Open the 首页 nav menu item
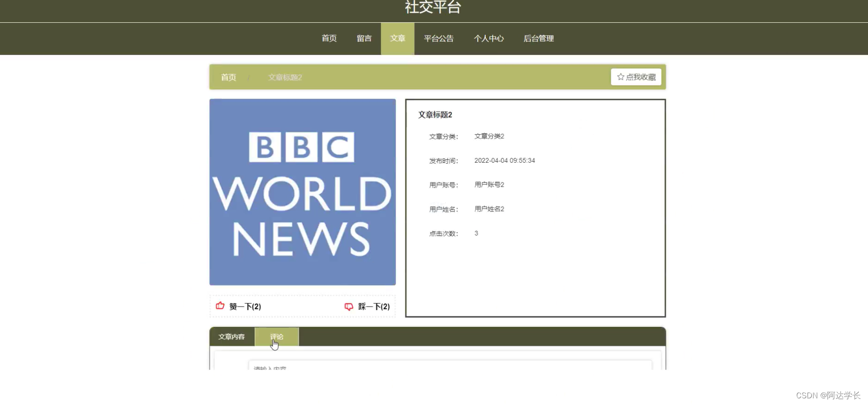Viewport: 868px width, 404px height. [x=329, y=38]
